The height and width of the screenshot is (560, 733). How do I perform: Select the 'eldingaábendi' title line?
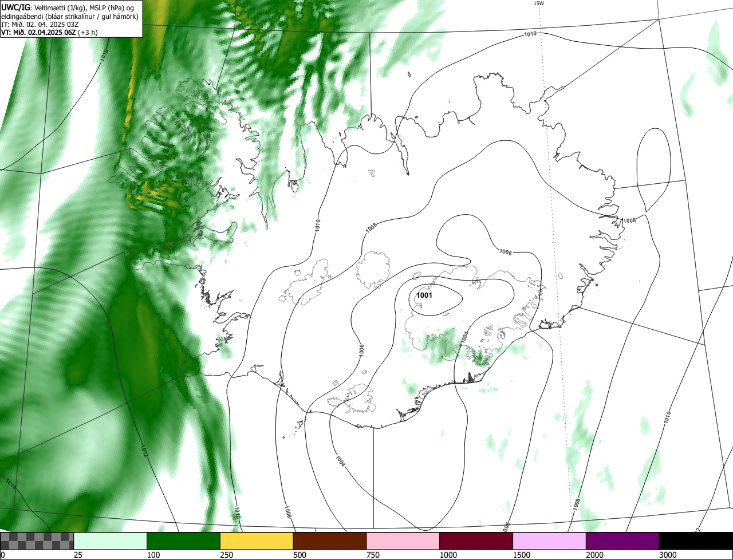pos(70,16)
